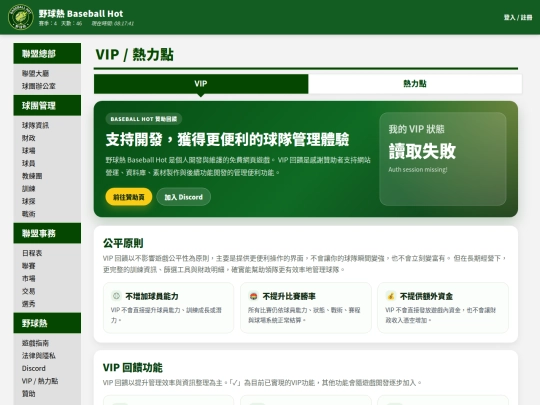Open the 球場 sidebar link

pos(29,151)
